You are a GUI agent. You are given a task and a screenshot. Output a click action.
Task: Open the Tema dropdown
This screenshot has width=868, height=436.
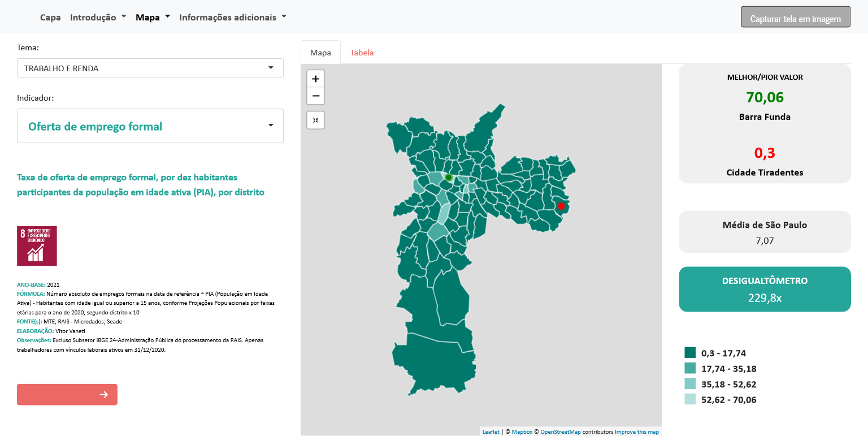(150, 68)
